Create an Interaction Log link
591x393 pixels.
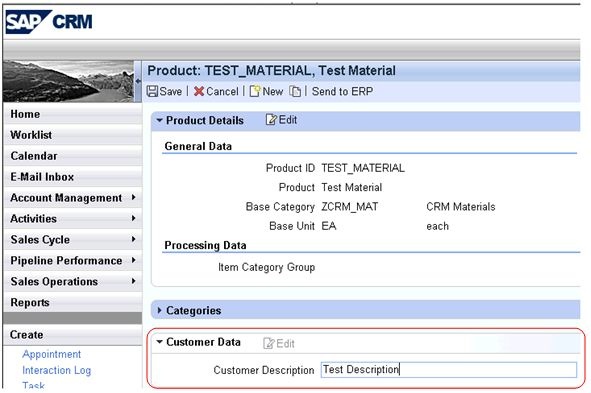pos(57,370)
